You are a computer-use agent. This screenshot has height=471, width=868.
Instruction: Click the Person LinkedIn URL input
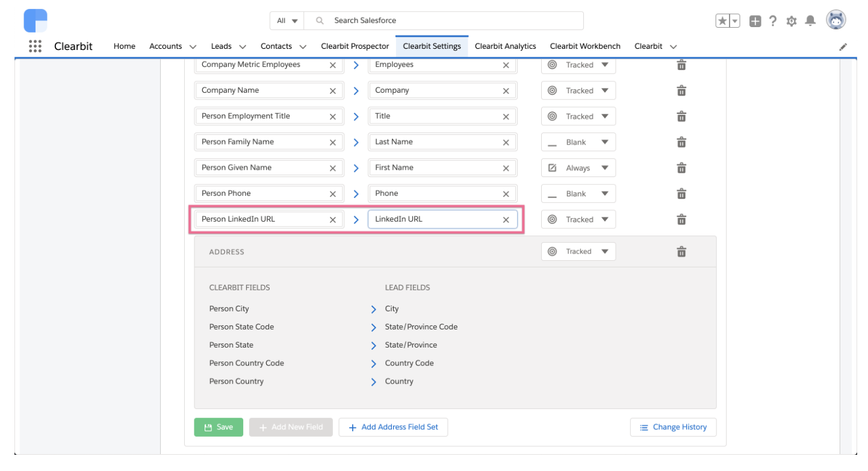coord(269,219)
